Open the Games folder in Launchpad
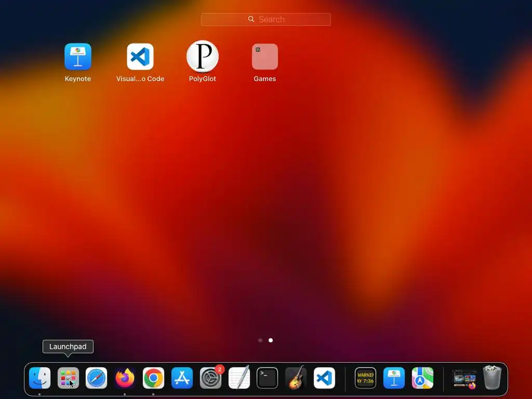The image size is (532, 399). coord(264,57)
